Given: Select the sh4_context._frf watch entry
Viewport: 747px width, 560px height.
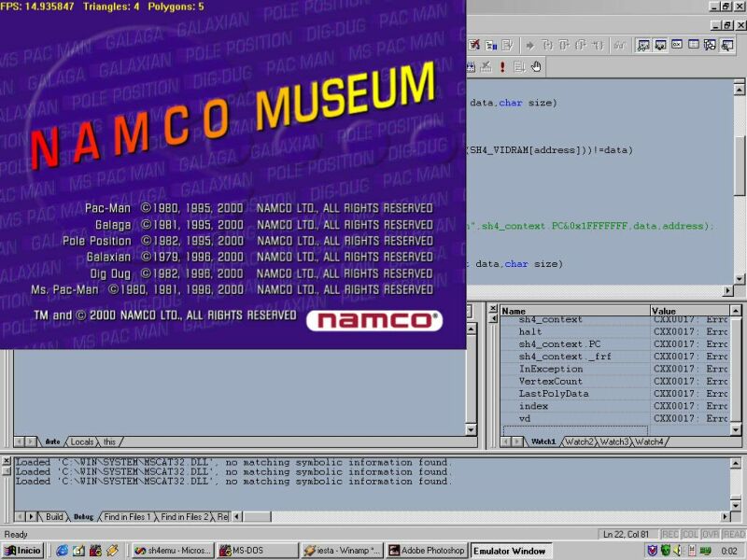Looking at the screenshot, I should coord(614,357).
